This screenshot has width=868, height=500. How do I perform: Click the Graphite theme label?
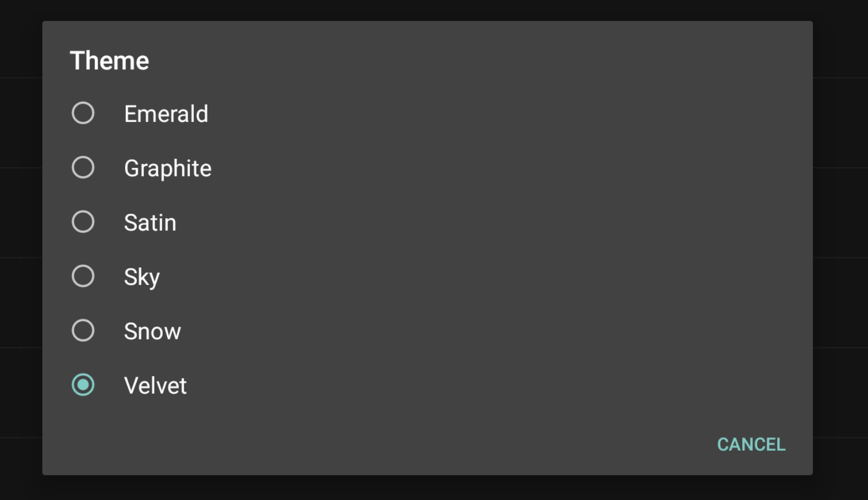pyautogui.click(x=168, y=168)
